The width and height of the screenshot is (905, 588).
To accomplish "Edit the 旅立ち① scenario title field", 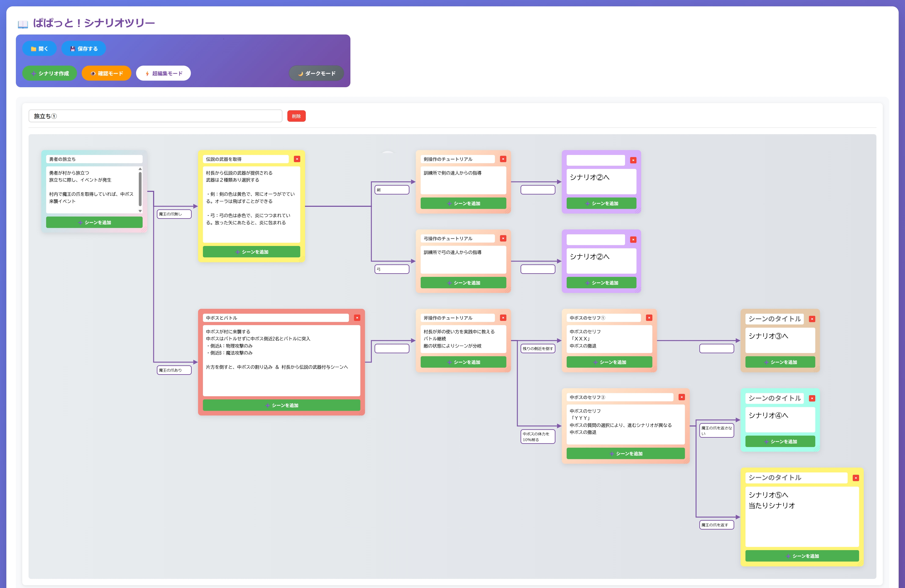I will [155, 116].
